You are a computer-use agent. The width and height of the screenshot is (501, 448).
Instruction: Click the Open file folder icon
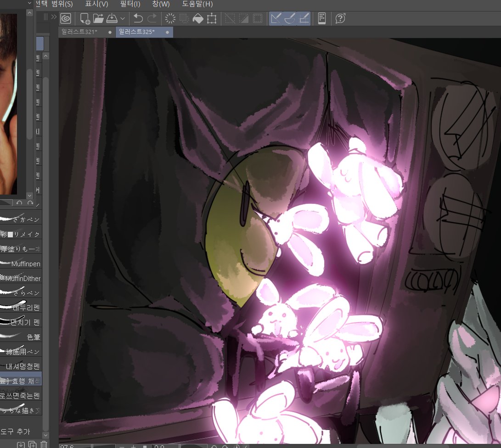98,18
